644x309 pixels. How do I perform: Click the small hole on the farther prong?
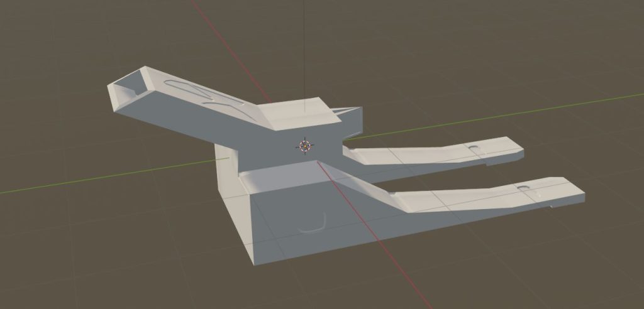[x=473, y=146]
